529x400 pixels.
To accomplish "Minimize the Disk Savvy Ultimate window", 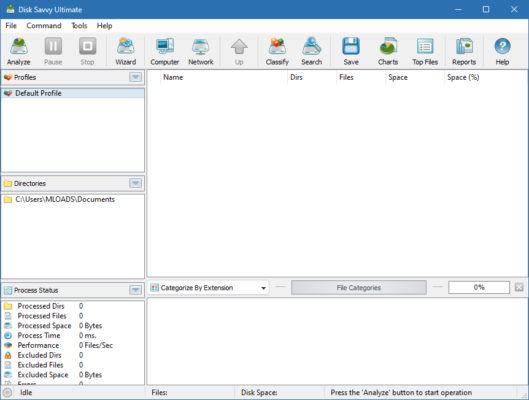I will pos(458,9).
